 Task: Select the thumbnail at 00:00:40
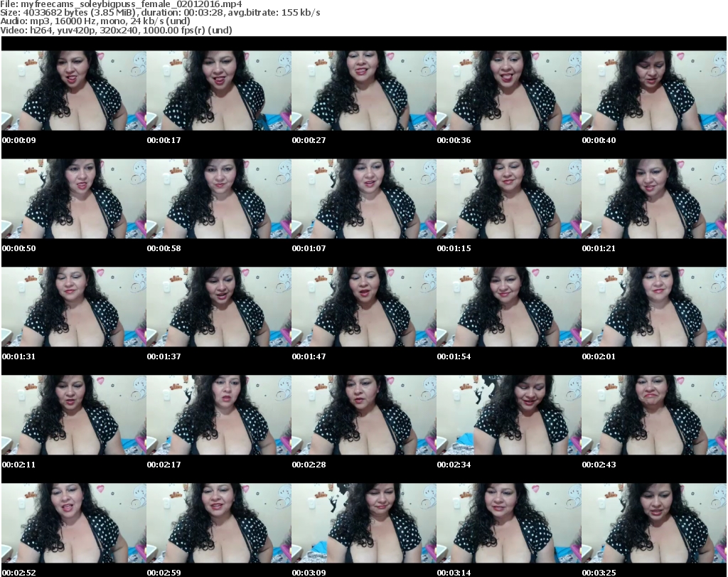click(x=654, y=90)
